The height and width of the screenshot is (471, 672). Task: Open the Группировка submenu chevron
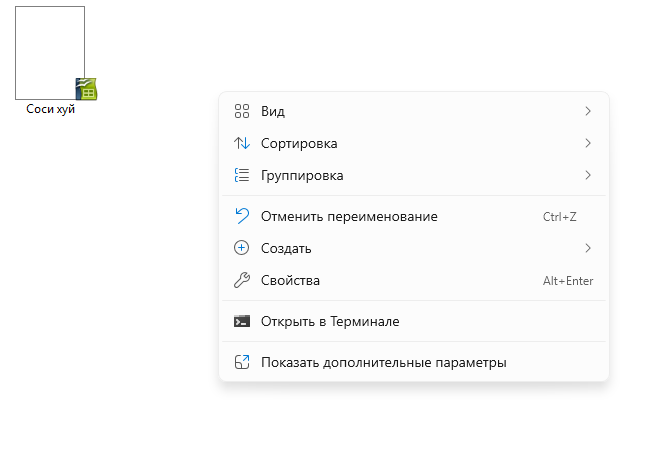pos(588,175)
